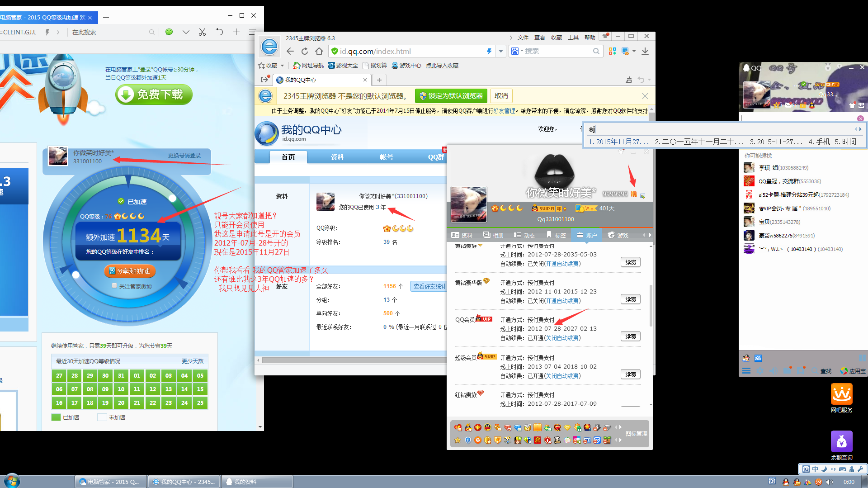
Task: Click the green chat bubble icon
Action: pyautogui.click(x=169, y=32)
